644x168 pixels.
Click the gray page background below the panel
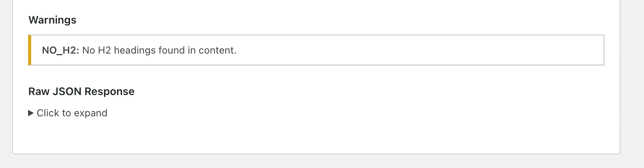pyautogui.click(x=304, y=162)
